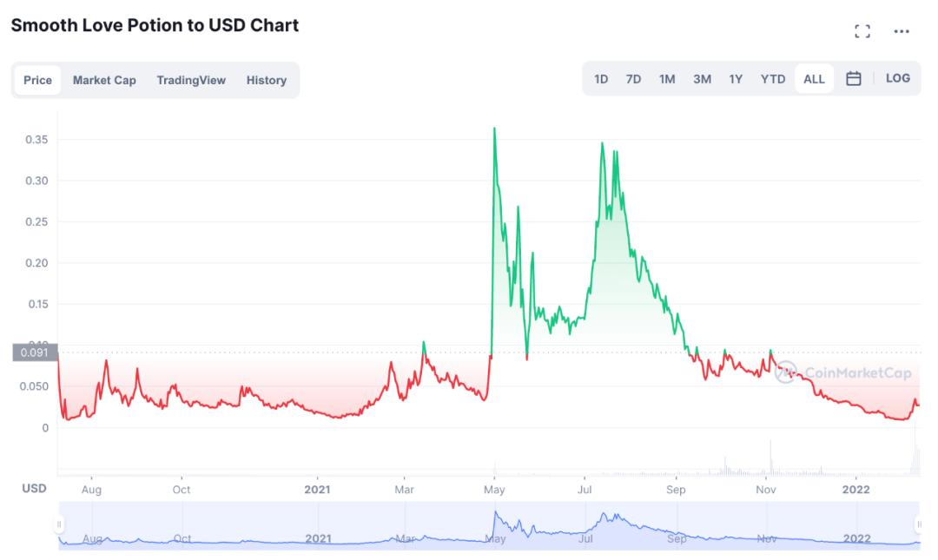
Task: Show ALL time price history
Action: (x=814, y=79)
